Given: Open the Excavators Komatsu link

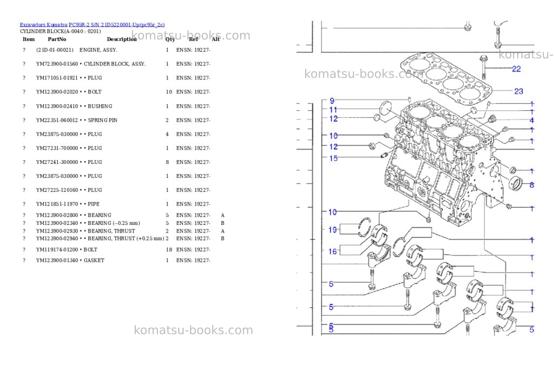Looking at the screenshot, I should [43, 25].
